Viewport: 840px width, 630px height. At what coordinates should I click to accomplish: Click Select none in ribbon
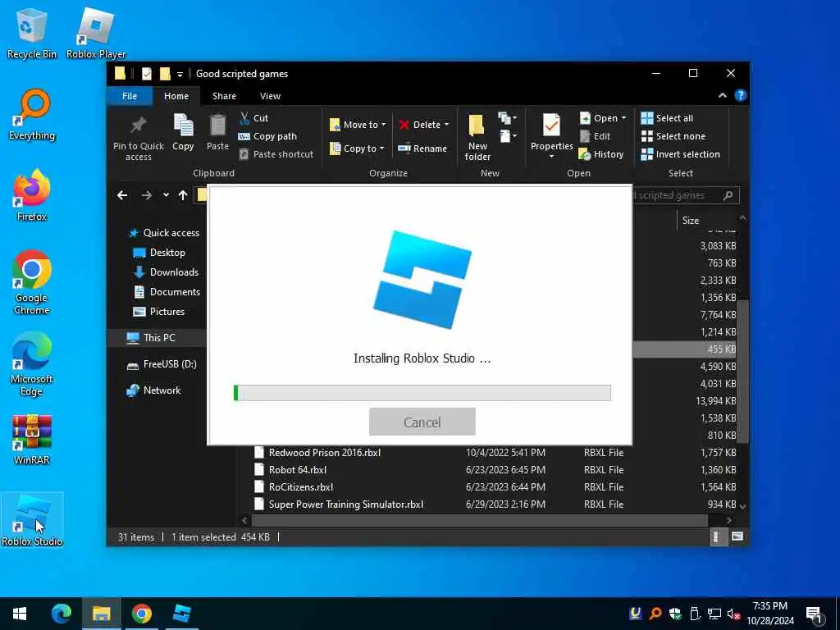pyautogui.click(x=673, y=136)
